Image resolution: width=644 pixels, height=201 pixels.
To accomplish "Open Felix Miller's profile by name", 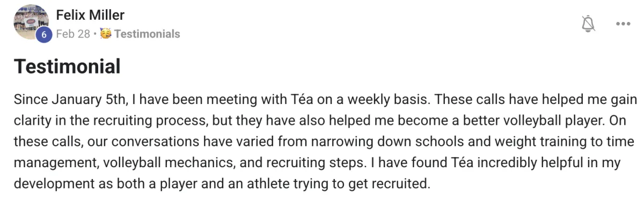I will (90, 16).
